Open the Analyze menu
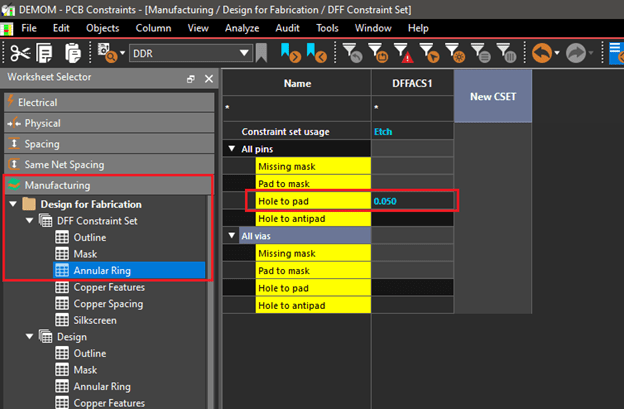The width and height of the screenshot is (624, 409). [242, 28]
